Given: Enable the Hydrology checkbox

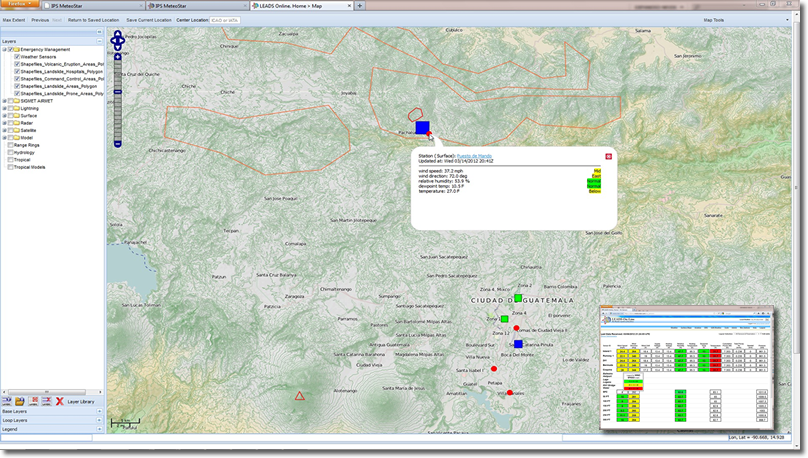Looking at the screenshot, I should pyautogui.click(x=10, y=152).
